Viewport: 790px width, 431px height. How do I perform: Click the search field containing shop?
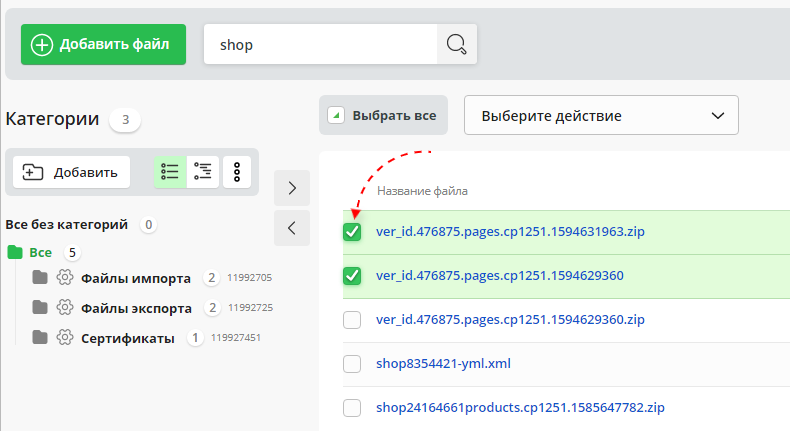click(320, 45)
